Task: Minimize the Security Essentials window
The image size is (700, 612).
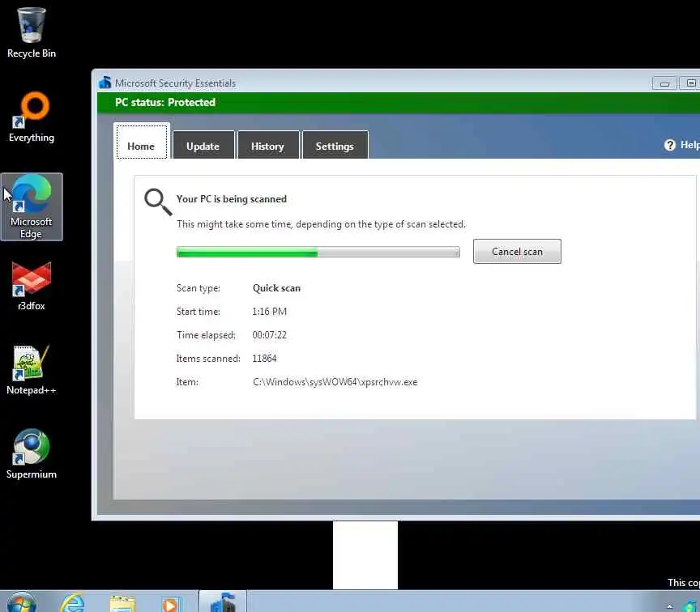Action: tap(664, 83)
